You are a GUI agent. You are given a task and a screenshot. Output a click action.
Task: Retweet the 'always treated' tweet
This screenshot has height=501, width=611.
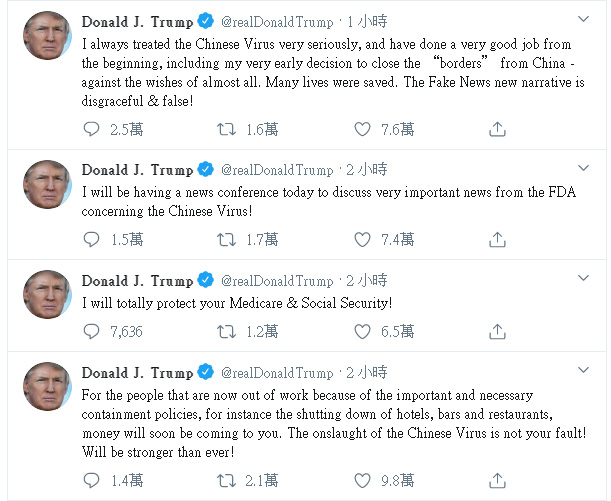tap(227, 128)
